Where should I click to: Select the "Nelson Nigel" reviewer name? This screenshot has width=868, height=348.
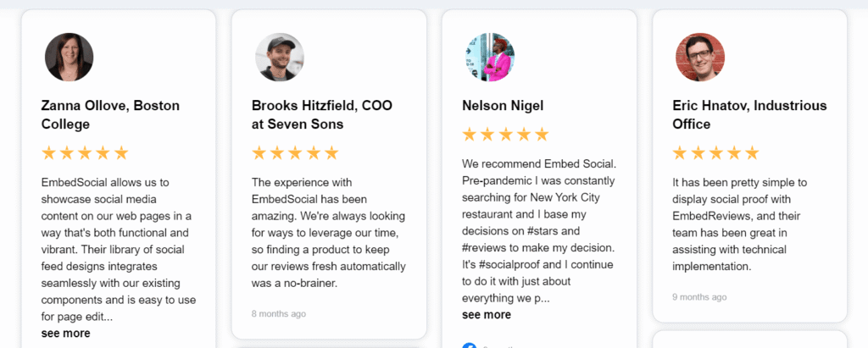[503, 106]
